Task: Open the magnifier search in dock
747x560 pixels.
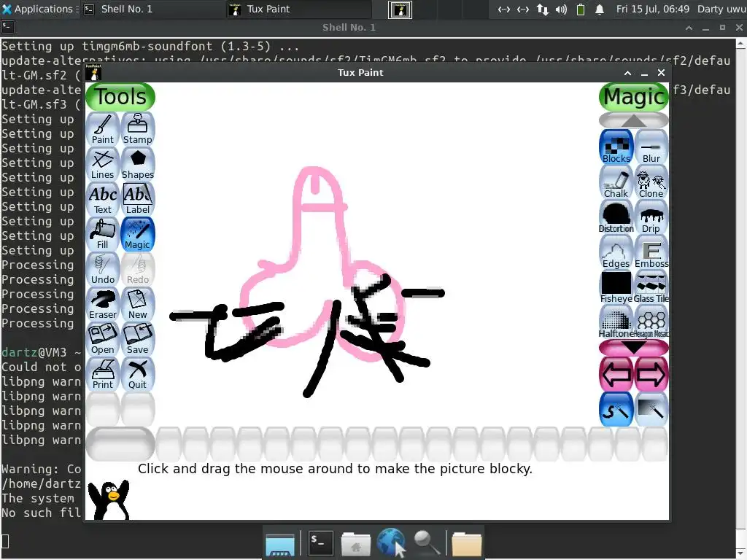Action: (x=426, y=543)
